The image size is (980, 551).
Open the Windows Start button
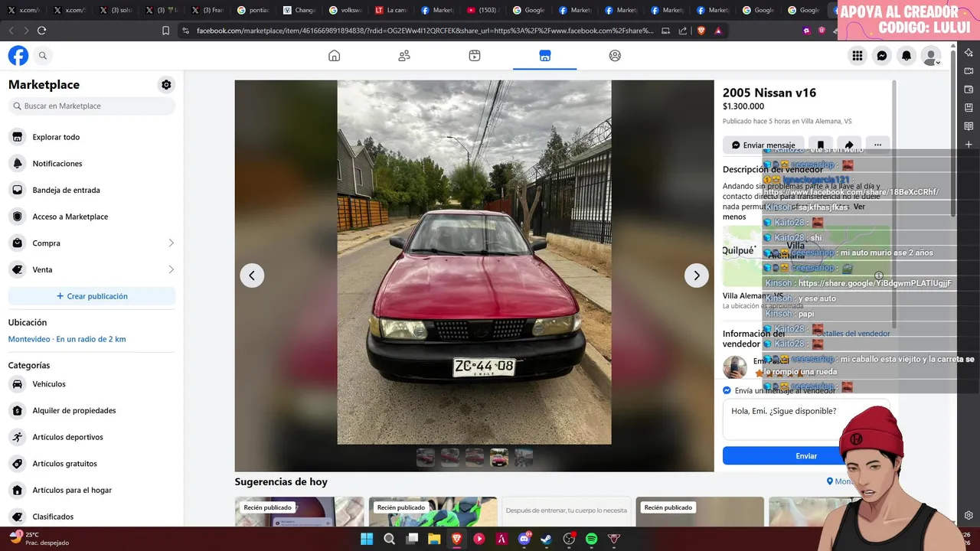pos(367,539)
